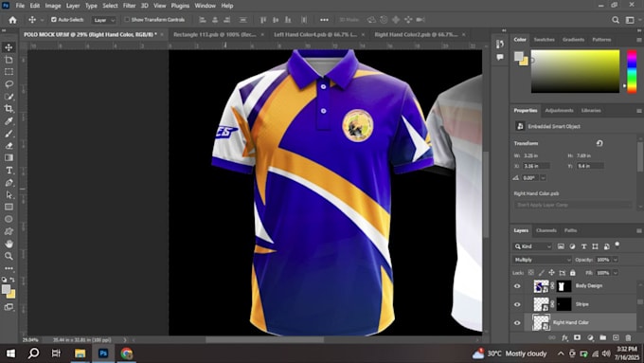Switch to the Adjustments tab
This screenshot has height=363, width=644.
(559, 111)
